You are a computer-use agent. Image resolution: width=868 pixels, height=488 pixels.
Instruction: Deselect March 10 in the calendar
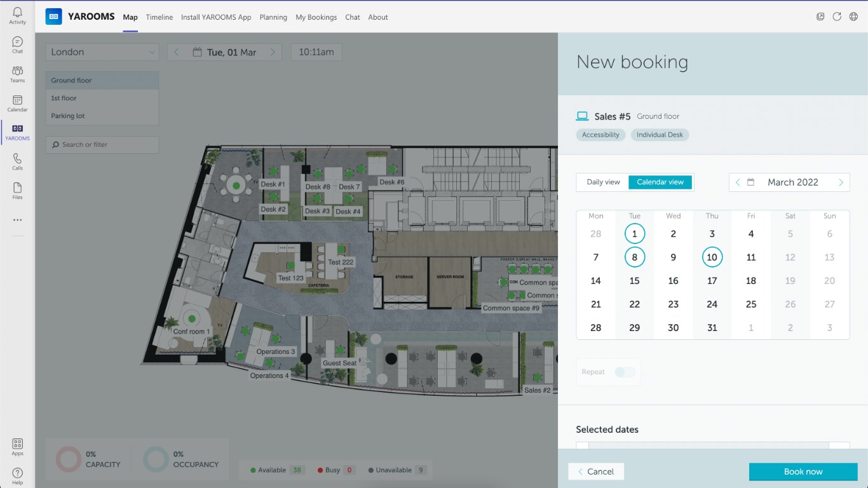click(712, 257)
